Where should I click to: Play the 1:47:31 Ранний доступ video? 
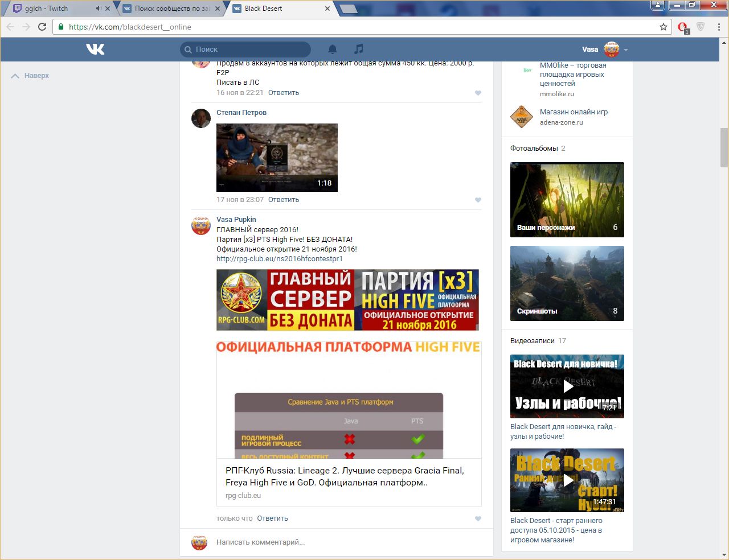pyautogui.click(x=567, y=480)
